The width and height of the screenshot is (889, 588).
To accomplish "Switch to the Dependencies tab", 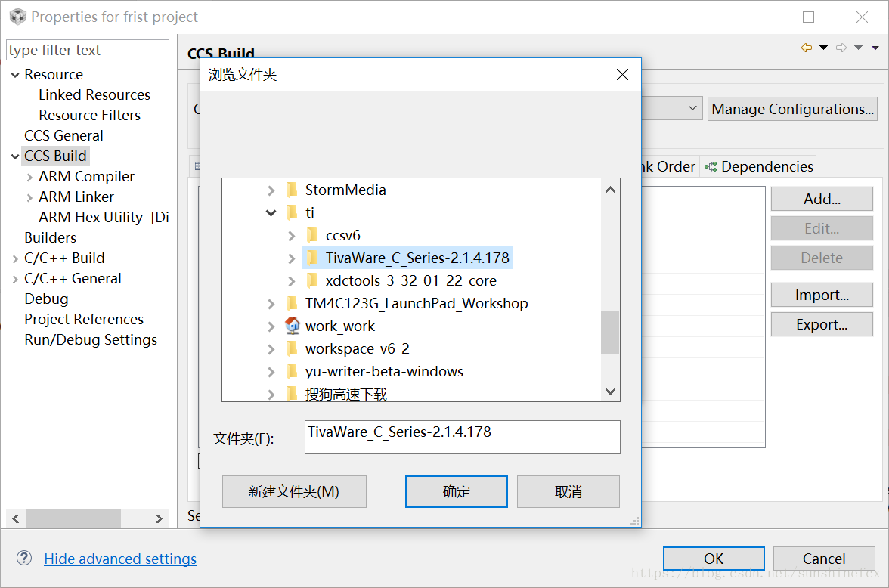I will (x=759, y=167).
